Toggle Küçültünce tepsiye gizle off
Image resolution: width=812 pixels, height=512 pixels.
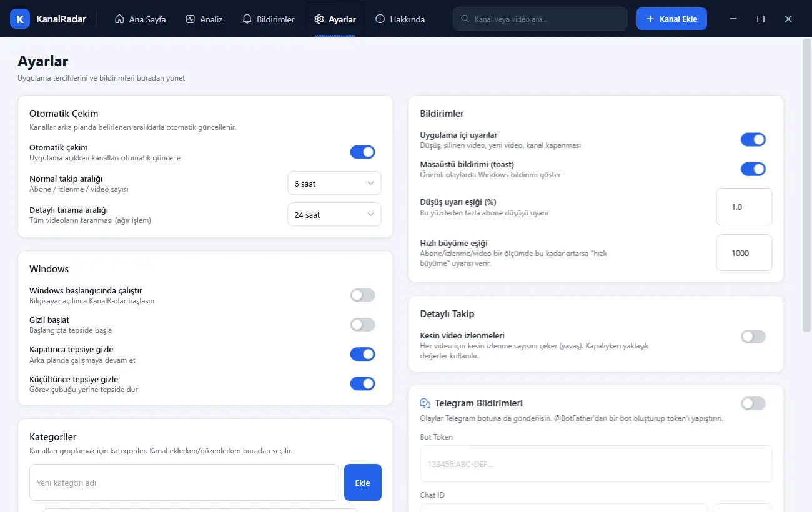(x=362, y=383)
